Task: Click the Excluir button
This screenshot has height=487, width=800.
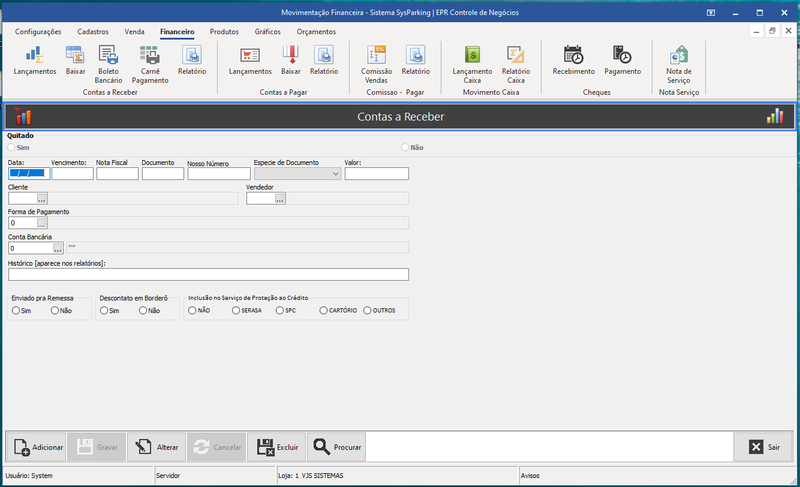Action: tap(277, 447)
